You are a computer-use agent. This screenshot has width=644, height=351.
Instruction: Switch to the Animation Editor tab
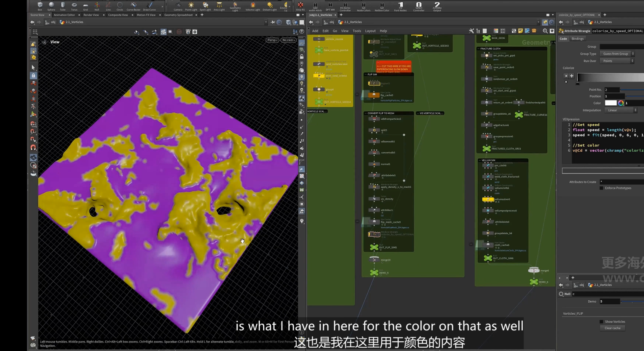(x=64, y=15)
